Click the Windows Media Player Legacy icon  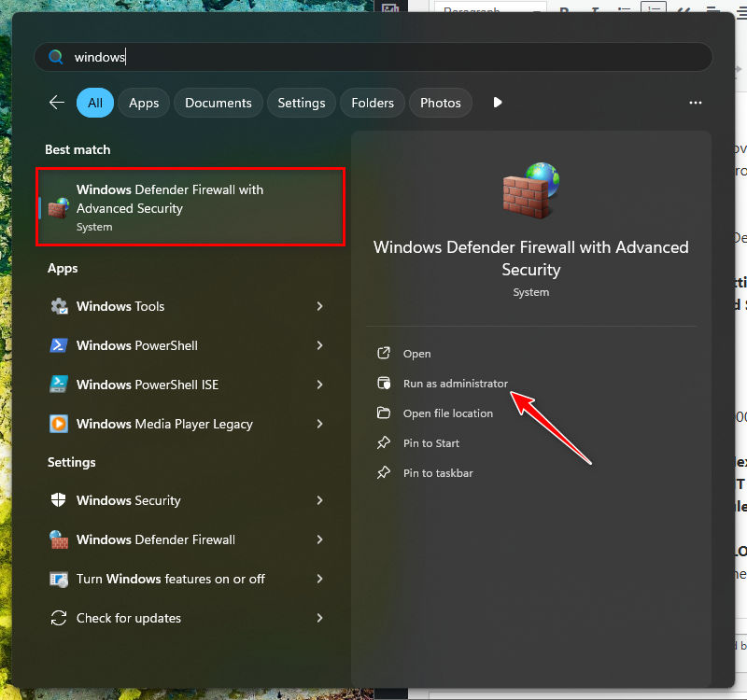pyautogui.click(x=59, y=424)
